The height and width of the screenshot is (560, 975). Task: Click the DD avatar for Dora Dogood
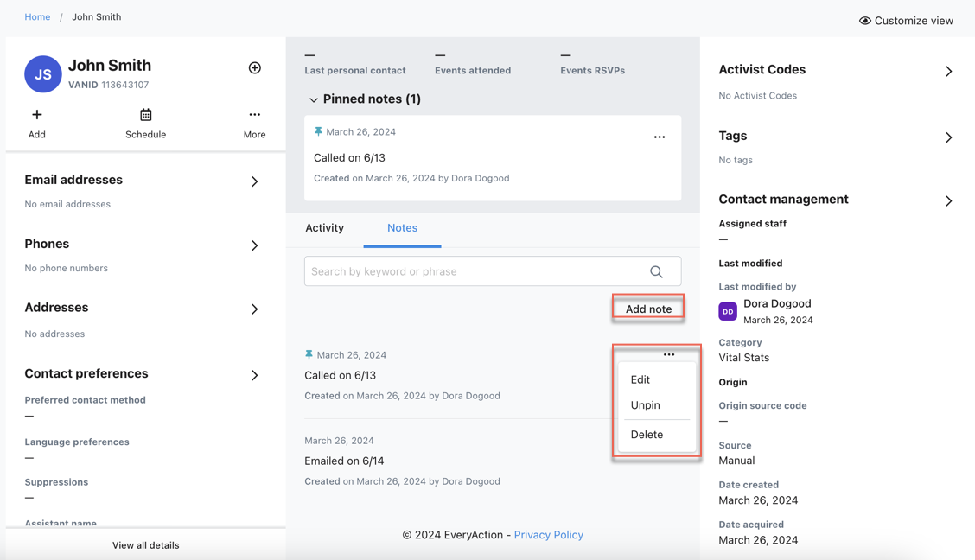(728, 311)
